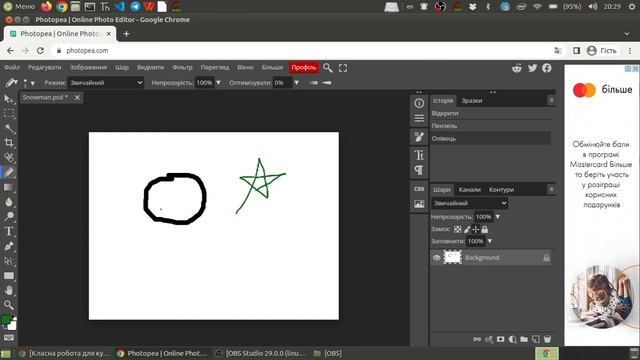Select the Rectangle shape tool
Image resolution: width=640 pixels, height=360 pixels.
point(9,276)
